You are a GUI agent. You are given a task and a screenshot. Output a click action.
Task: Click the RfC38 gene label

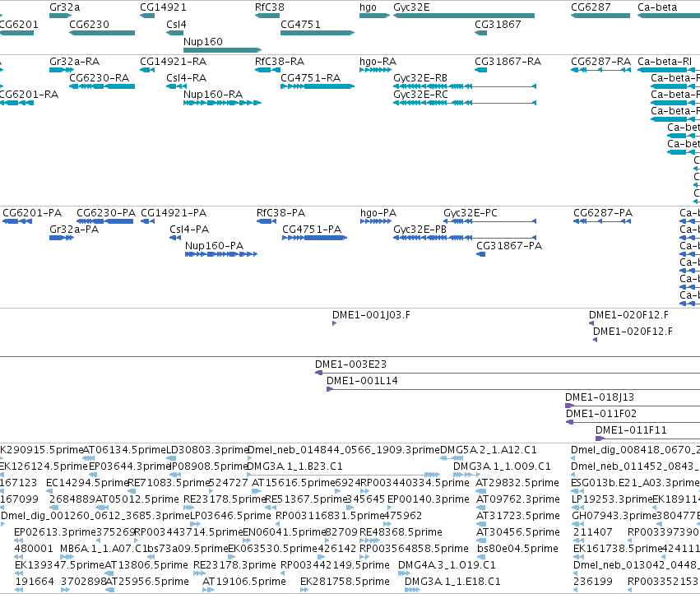[x=269, y=7]
